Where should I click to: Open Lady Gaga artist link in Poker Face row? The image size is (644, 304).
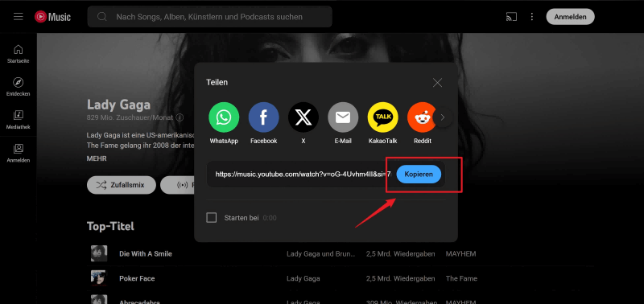303,278
